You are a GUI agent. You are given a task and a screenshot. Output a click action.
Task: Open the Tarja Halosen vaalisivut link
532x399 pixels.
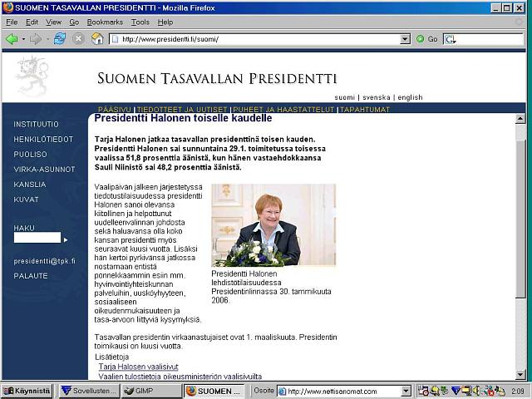138,366
